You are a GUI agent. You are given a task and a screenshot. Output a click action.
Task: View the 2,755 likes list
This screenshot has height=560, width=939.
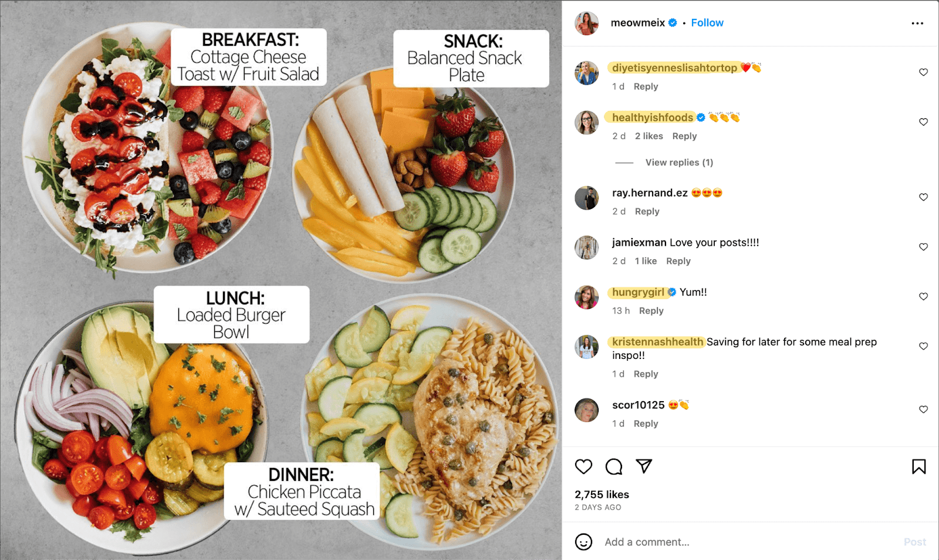(602, 494)
